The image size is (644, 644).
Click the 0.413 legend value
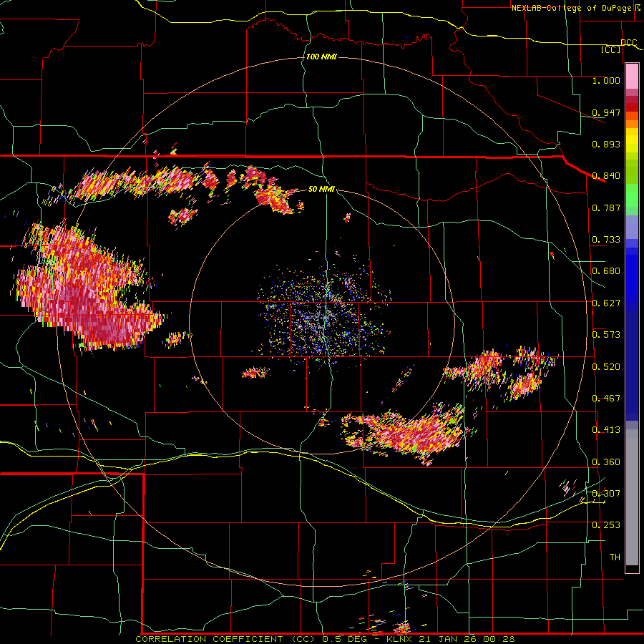(606, 430)
